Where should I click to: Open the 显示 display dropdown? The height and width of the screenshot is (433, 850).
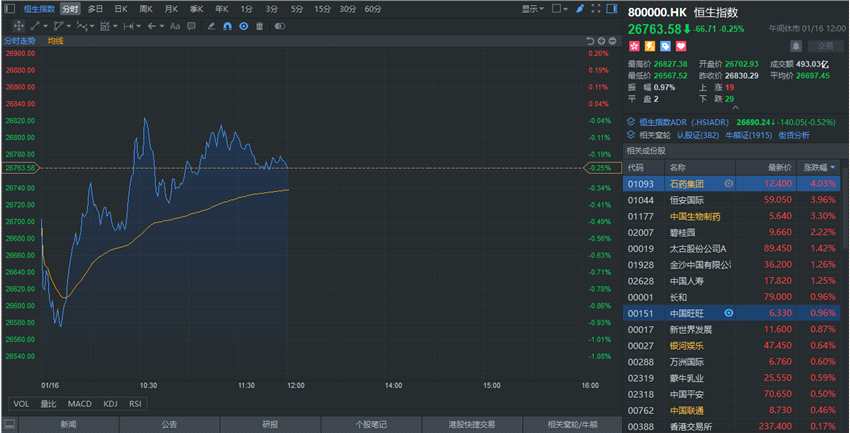tap(532, 9)
